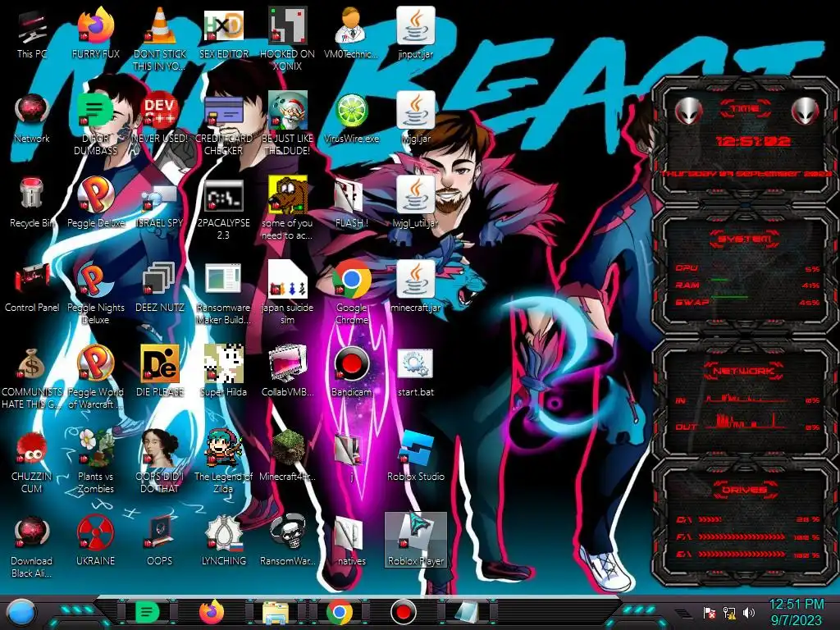Launch Plants vs Zombies shortcut
Viewport: 840px width, 630px height.
[x=95, y=462]
